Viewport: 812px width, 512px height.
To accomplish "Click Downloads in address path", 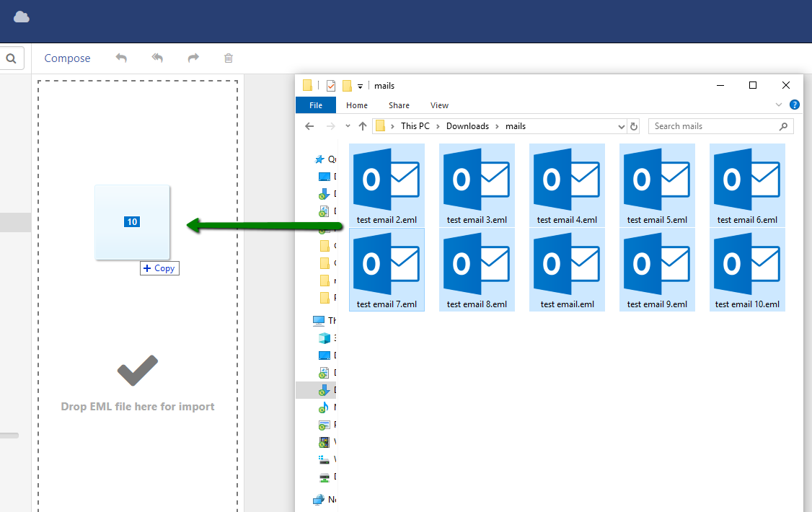I will coord(467,126).
